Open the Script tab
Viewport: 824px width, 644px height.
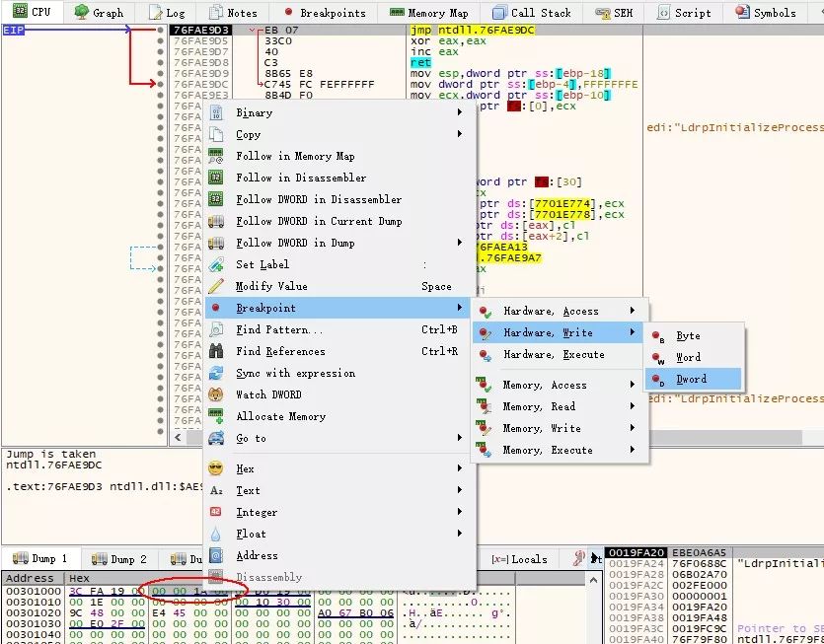click(x=684, y=12)
